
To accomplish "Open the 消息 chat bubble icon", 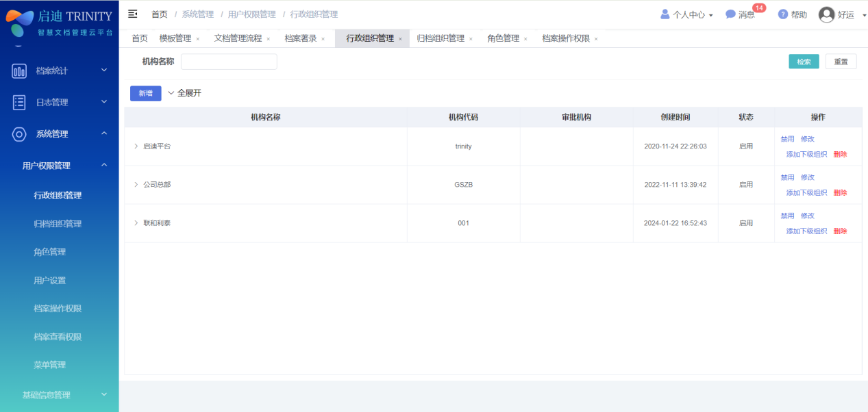I will pyautogui.click(x=731, y=14).
